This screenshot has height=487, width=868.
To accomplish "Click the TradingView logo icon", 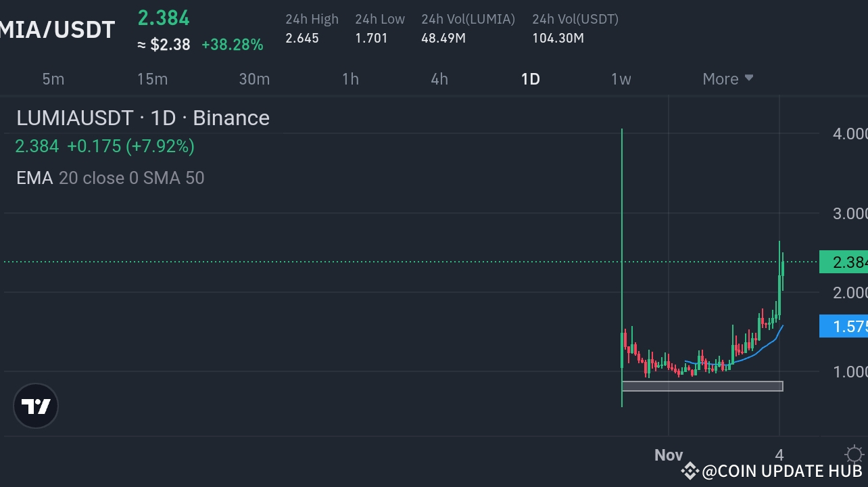I will click(35, 405).
